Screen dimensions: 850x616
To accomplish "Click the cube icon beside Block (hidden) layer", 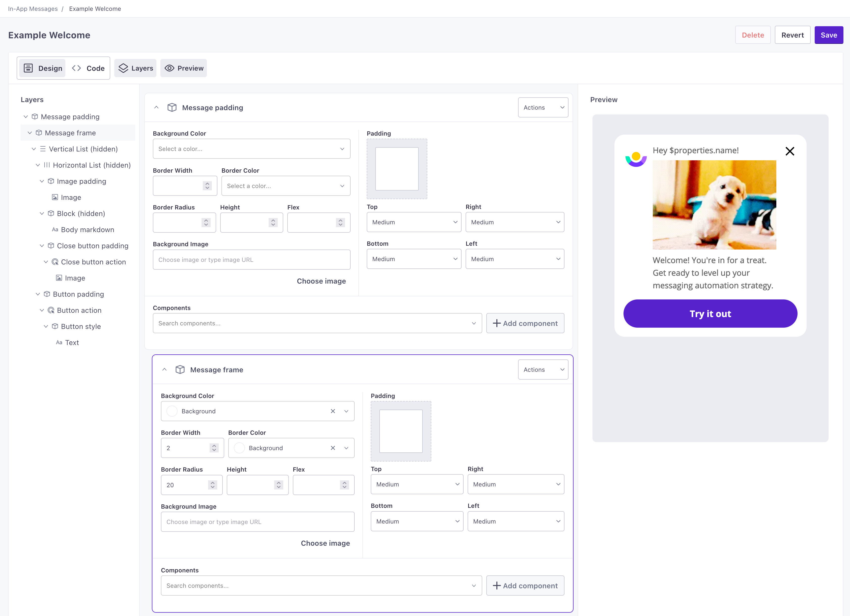I will (51, 213).
